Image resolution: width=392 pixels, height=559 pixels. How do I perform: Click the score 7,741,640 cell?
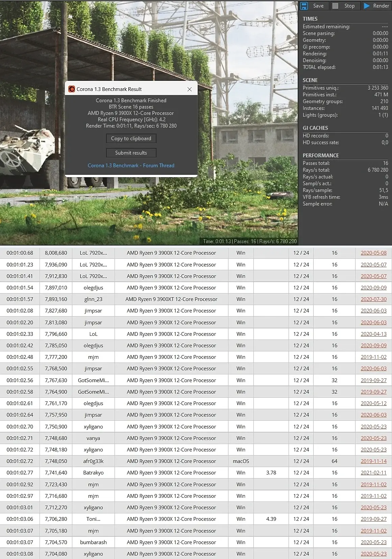56,473
